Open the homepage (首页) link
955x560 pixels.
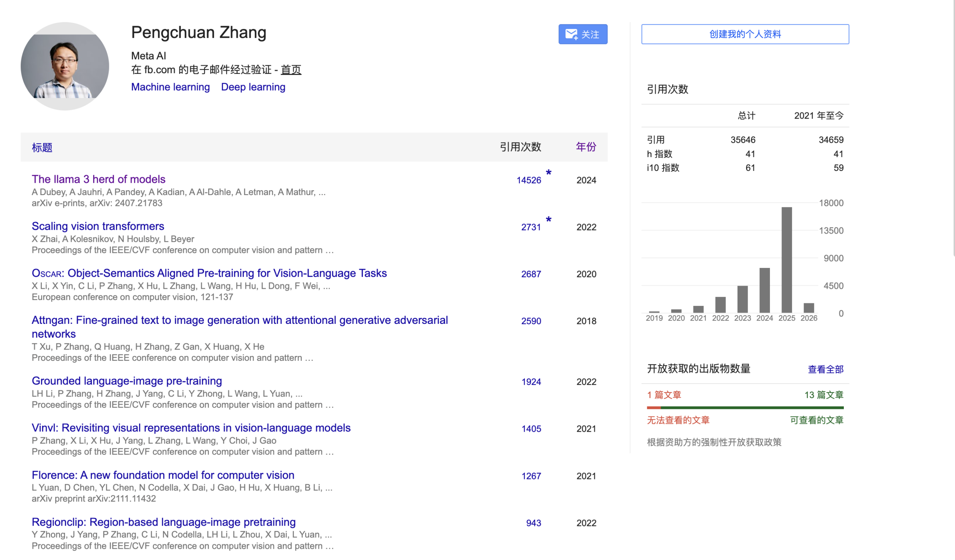[291, 70]
